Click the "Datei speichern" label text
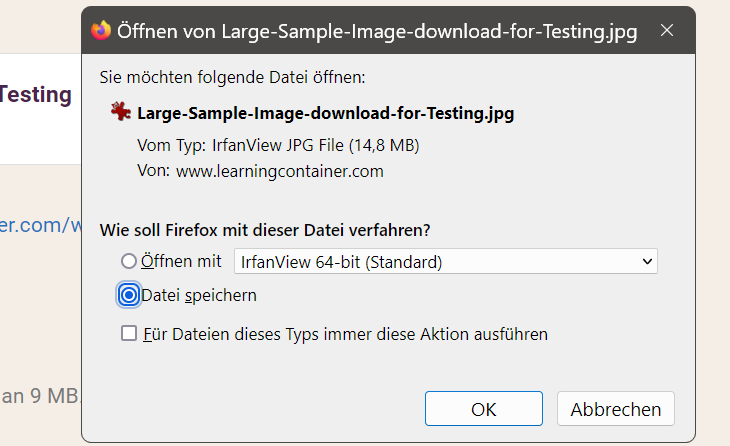The width and height of the screenshot is (730, 446). 199,295
